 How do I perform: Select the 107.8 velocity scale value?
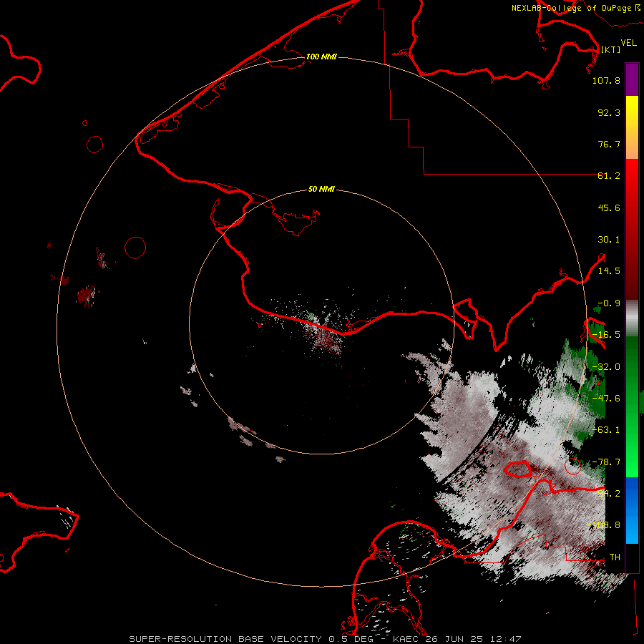pos(606,80)
